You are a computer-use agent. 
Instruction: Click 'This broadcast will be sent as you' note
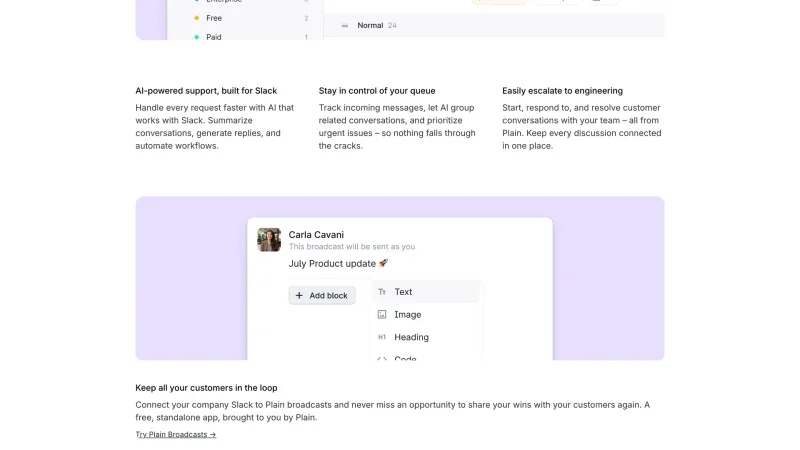point(352,246)
